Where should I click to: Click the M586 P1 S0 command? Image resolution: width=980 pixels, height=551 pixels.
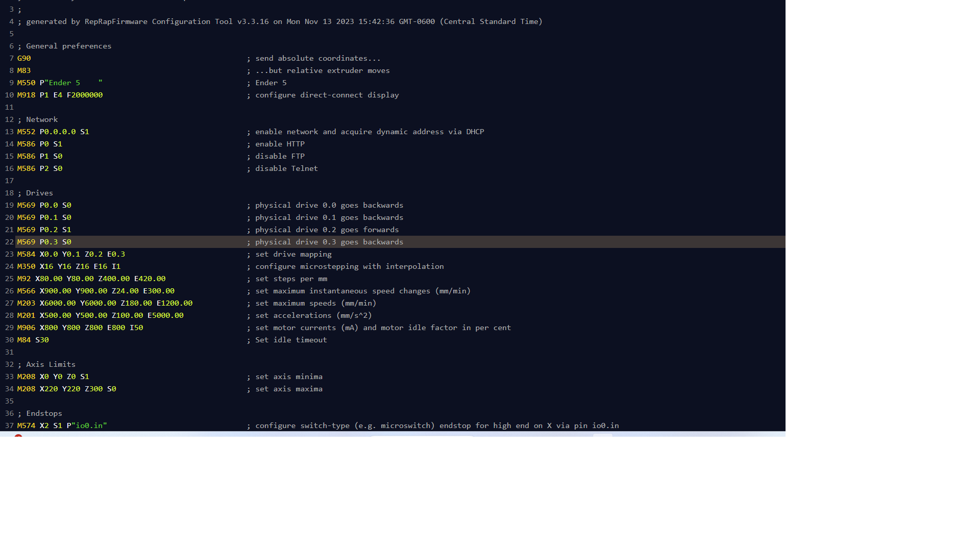pyautogui.click(x=40, y=156)
